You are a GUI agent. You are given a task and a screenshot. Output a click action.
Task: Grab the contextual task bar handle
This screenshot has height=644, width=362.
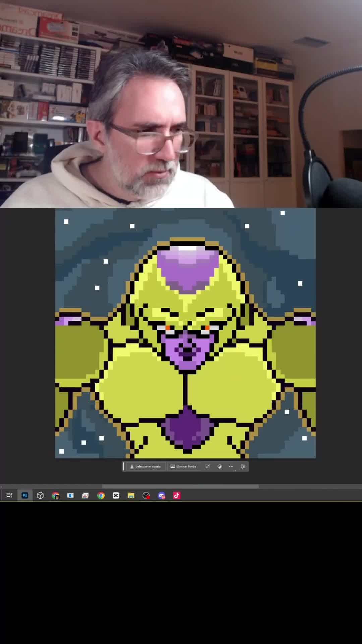[124, 466]
